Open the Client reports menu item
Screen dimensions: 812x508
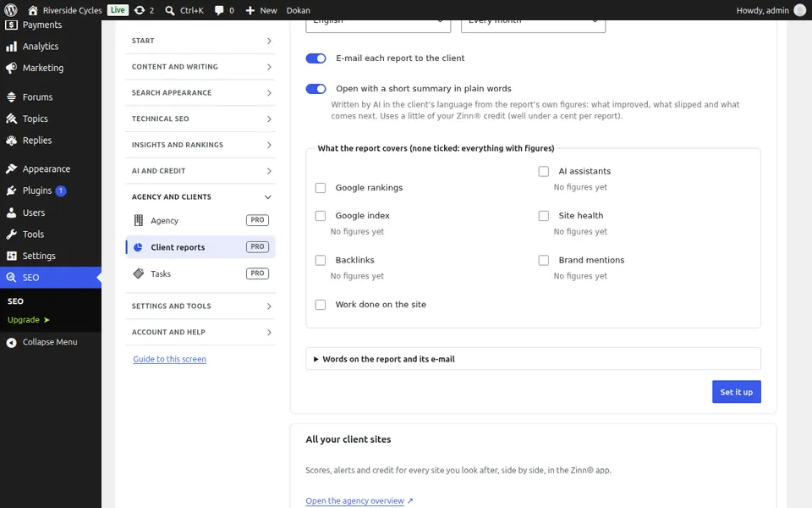click(x=200, y=247)
